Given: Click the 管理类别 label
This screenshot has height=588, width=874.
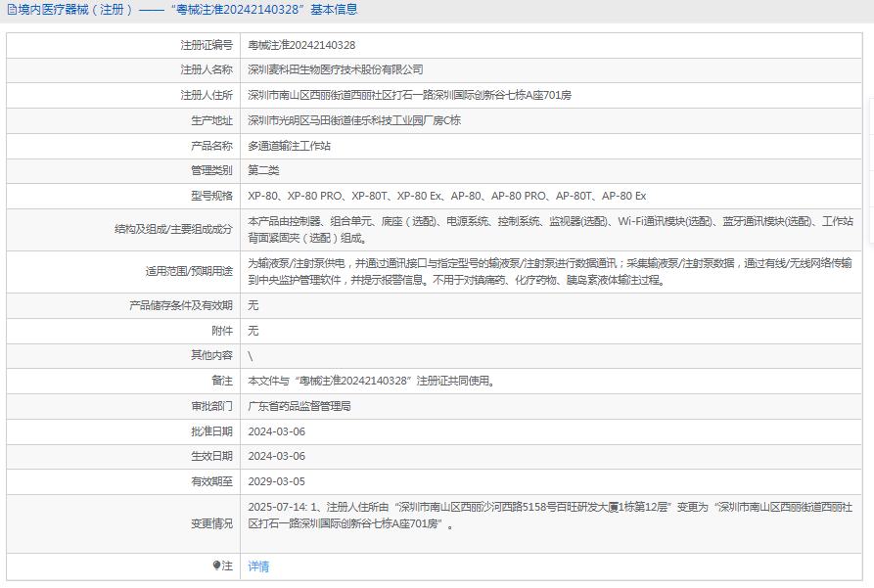Looking at the screenshot, I should 211,170.
